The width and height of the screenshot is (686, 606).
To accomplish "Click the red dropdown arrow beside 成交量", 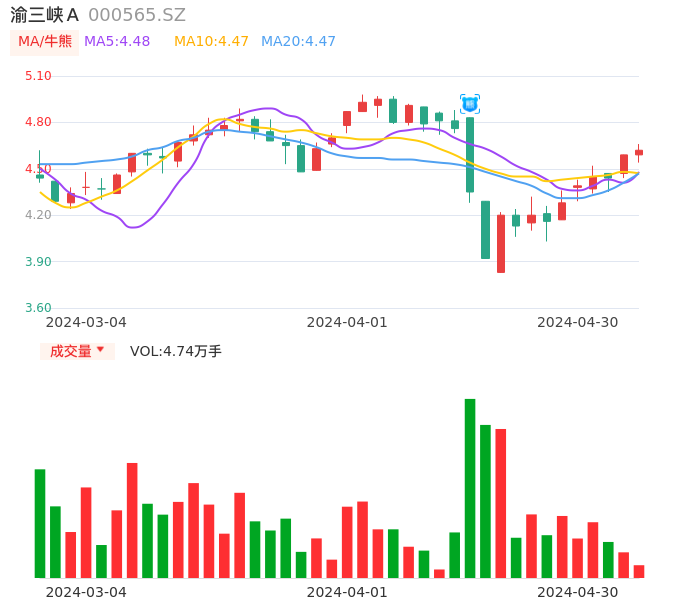I will tap(100, 350).
